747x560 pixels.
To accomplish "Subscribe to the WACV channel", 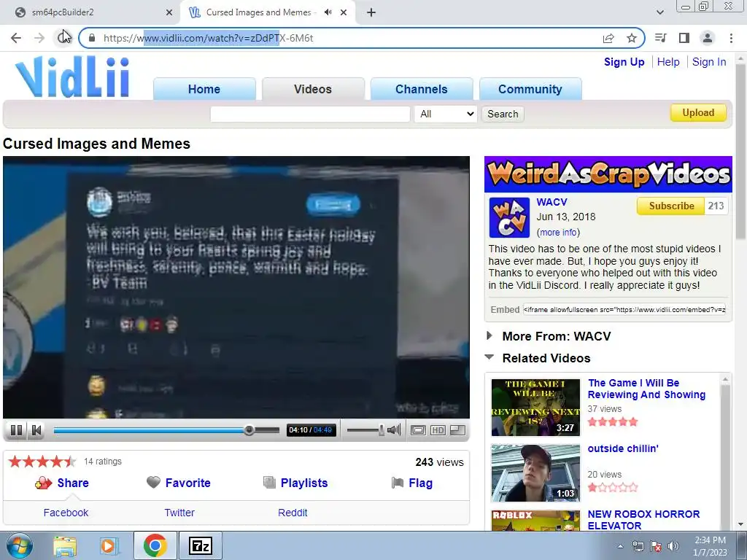I will pos(671,206).
